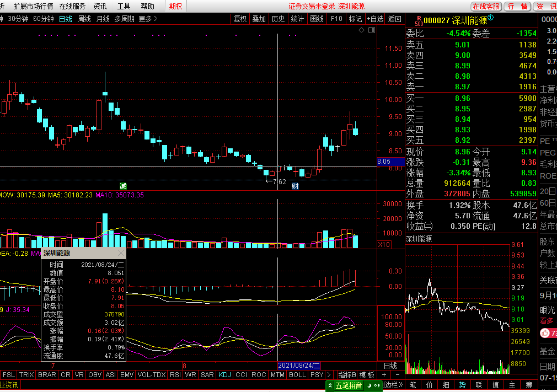The height and width of the screenshot is (392, 557).
Task: Click the 2021/08/24/二 date marker on the time axis
Action: pos(299,366)
